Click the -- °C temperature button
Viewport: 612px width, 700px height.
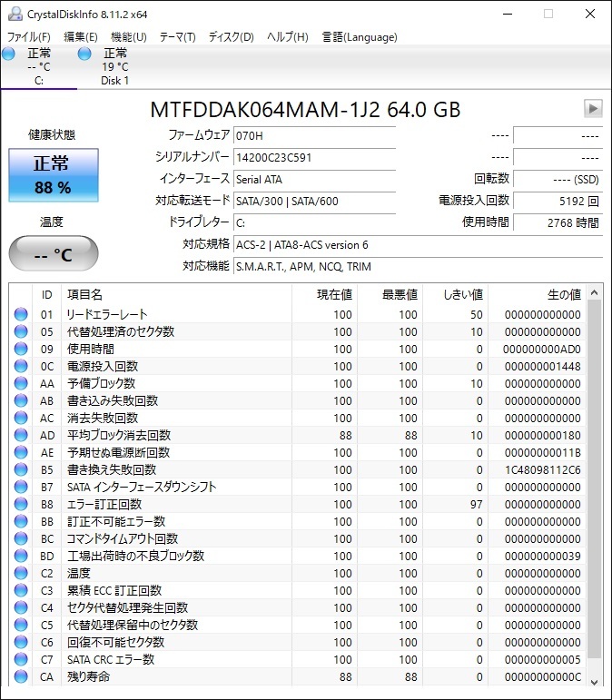click(x=54, y=253)
